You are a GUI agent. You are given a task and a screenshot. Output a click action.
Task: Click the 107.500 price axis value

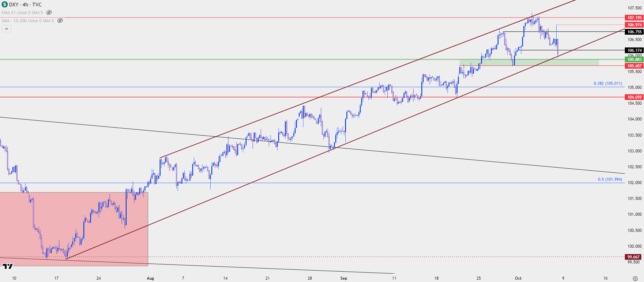(x=635, y=8)
